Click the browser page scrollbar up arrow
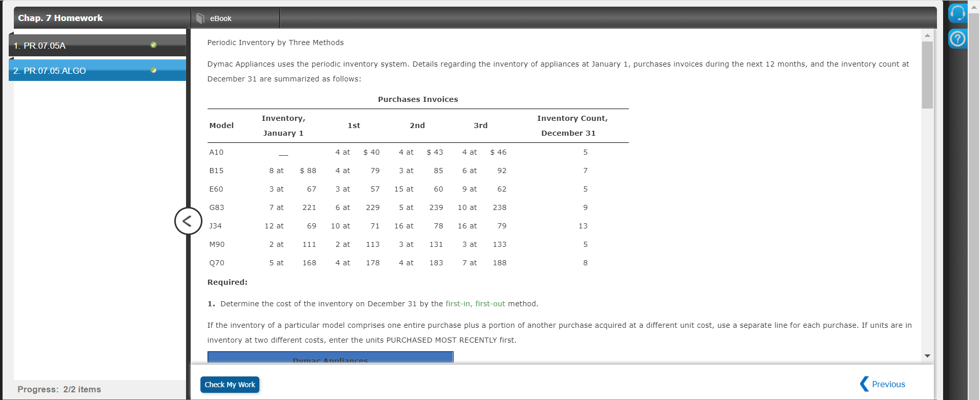The width and height of the screenshot is (980, 400). click(974, 7)
